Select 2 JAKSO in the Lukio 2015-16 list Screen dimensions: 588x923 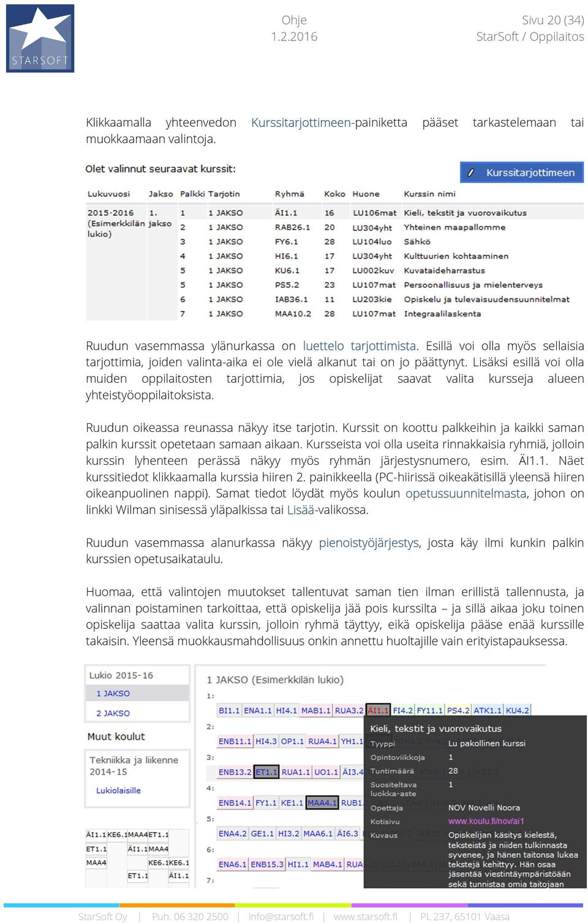click(113, 713)
